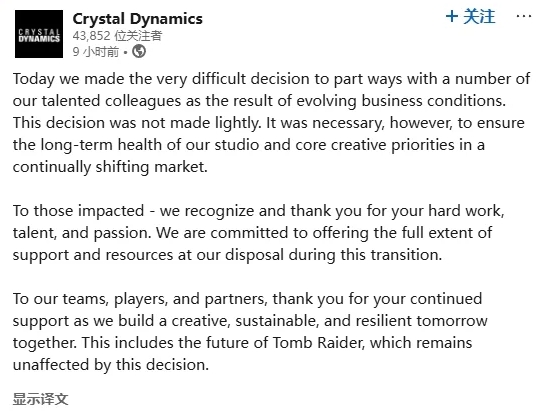547x411 pixels.
Task: Click the words 'Tomb Raider' in post
Action: coord(317,343)
